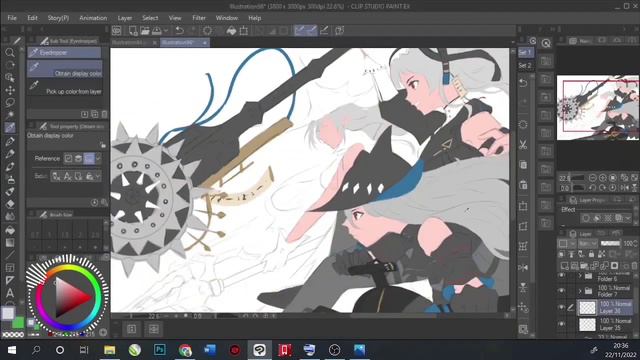
Task: Select Layer 35 thumbnail
Action: [x=588, y=325]
